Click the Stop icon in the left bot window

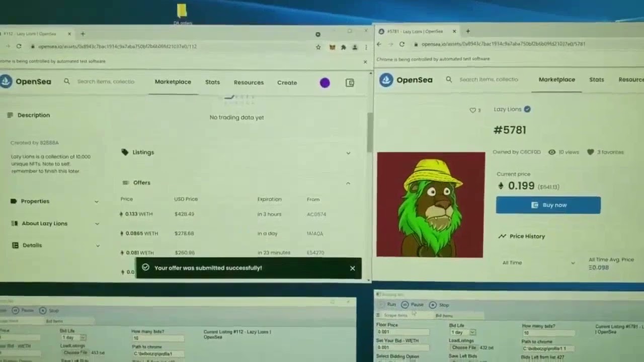(42, 311)
